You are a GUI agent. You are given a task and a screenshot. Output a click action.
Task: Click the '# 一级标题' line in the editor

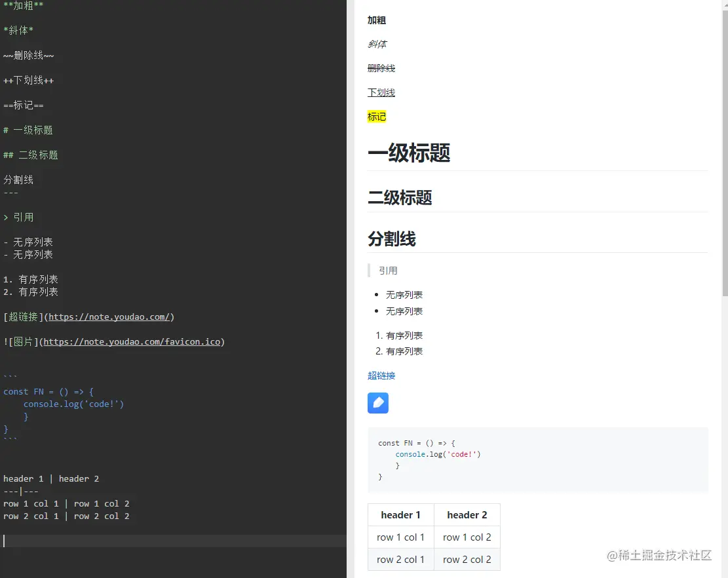28,130
